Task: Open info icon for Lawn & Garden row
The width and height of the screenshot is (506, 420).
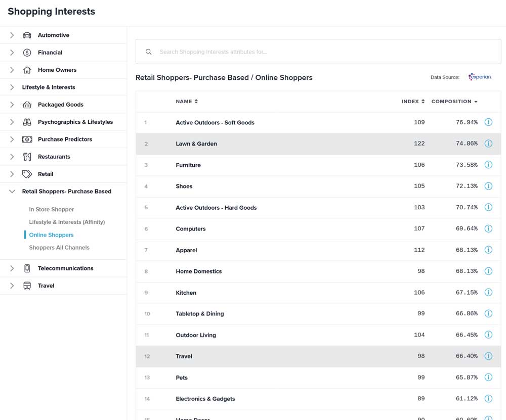Action: (x=488, y=144)
